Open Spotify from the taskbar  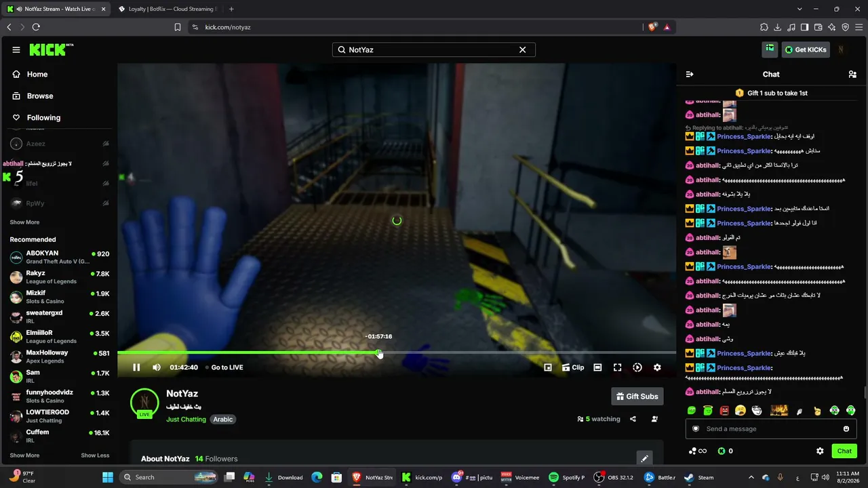pyautogui.click(x=566, y=477)
